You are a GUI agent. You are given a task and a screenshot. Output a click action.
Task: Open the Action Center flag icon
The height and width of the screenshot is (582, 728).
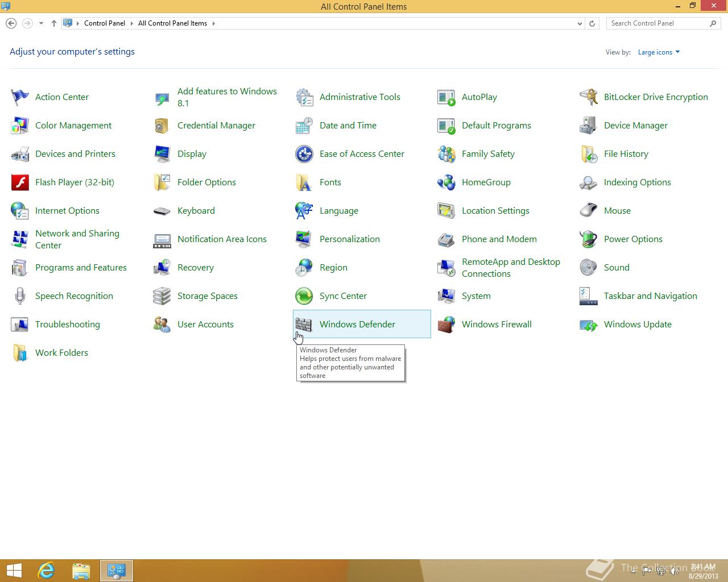click(20, 97)
